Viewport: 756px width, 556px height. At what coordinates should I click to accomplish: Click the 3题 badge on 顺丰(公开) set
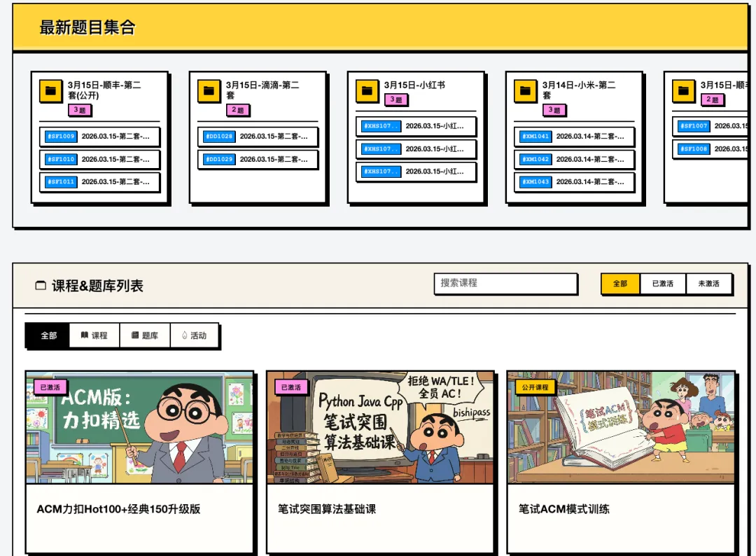pos(80,110)
